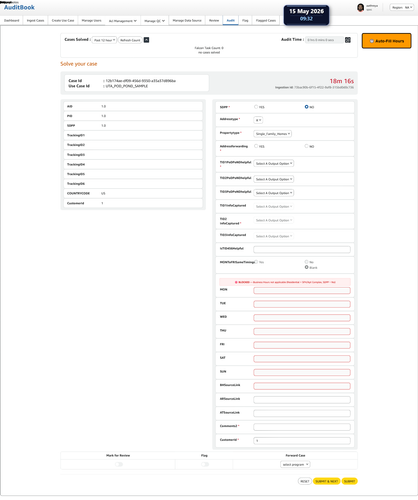Screen dimensions: 418x500
Task: Click the WED hours input field
Action: coord(302,318)
